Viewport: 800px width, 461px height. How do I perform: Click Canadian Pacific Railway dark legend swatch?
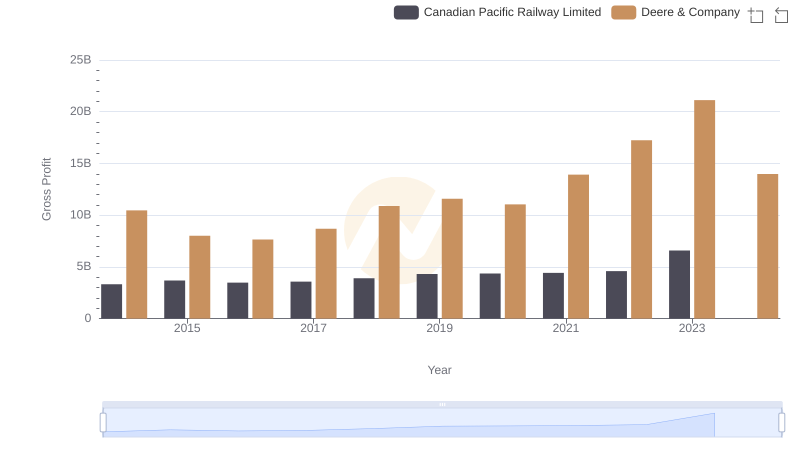click(x=406, y=12)
